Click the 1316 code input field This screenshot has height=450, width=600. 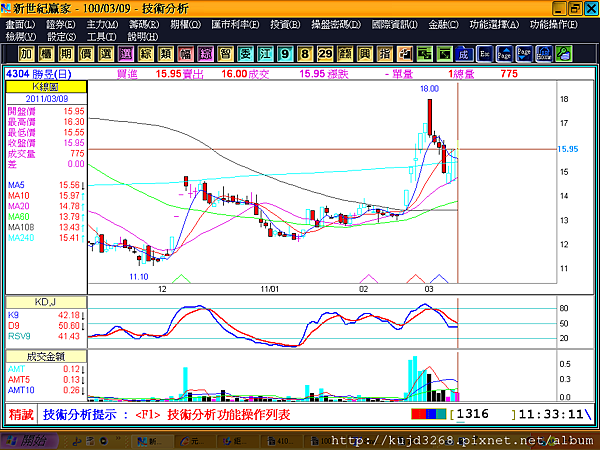pyautogui.click(x=483, y=414)
